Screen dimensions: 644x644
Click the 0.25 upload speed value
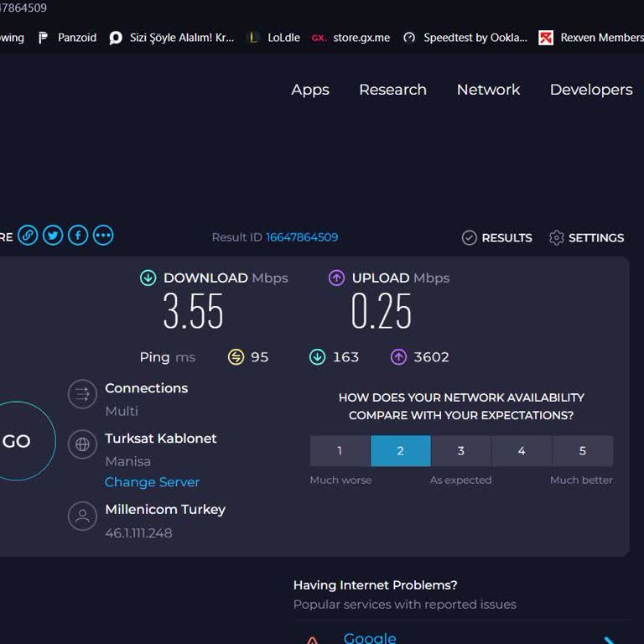point(381,310)
